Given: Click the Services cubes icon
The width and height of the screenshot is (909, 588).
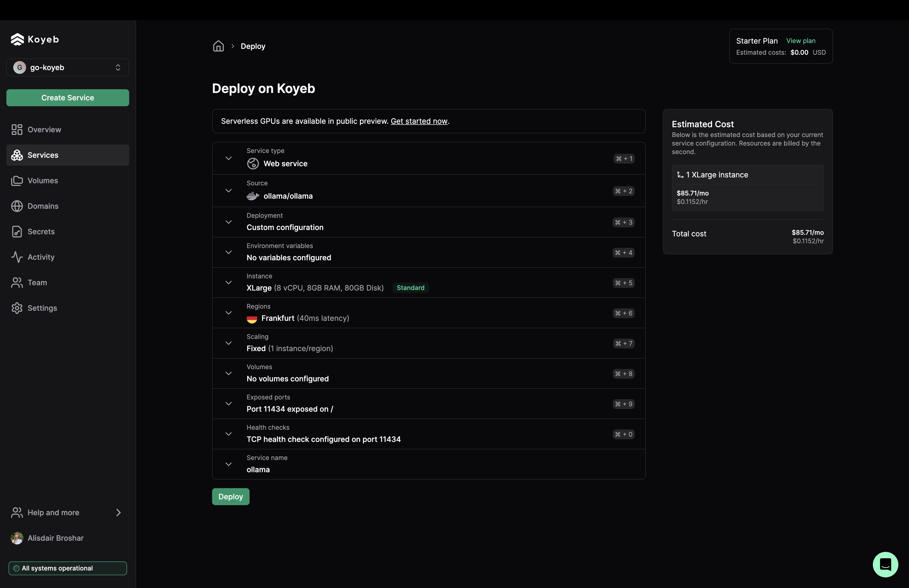Looking at the screenshot, I should pos(17,155).
